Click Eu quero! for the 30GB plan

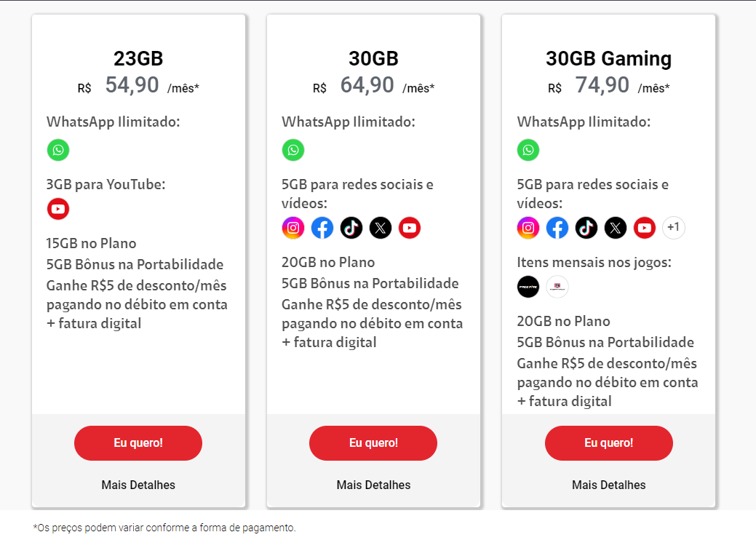coord(373,442)
